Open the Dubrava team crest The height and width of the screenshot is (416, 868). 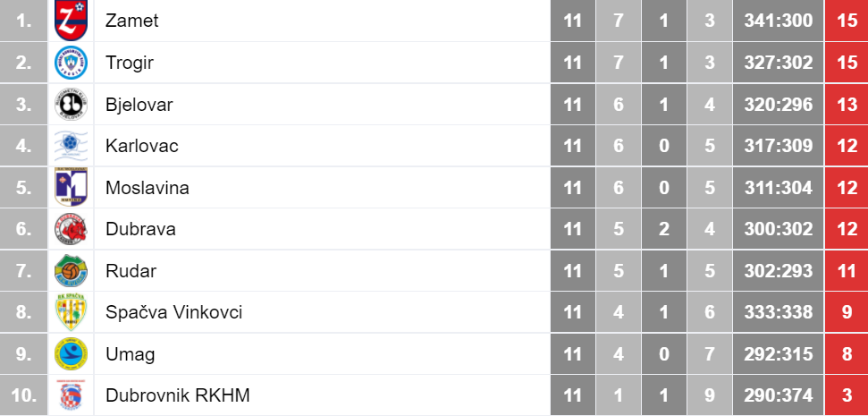(x=71, y=229)
